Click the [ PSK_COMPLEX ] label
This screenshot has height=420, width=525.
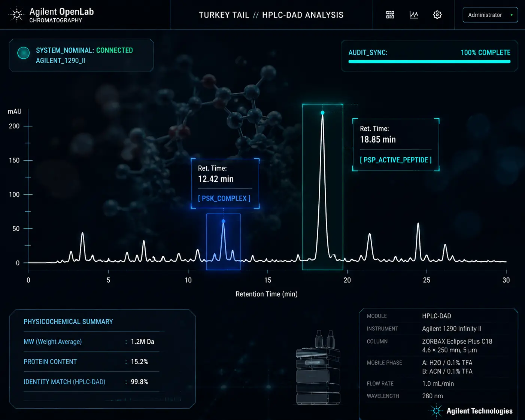(224, 198)
